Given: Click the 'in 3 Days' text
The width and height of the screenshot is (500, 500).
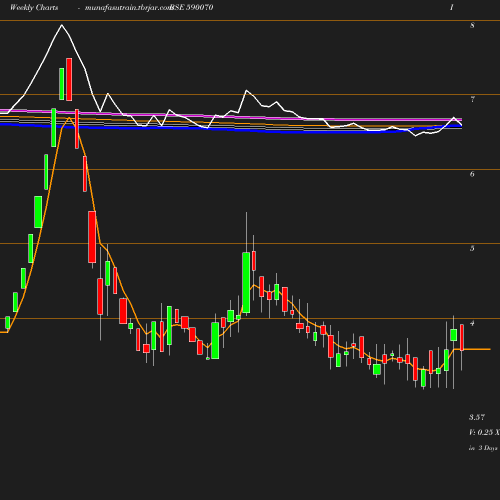Looking at the screenshot, I should (x=483, y=448).
